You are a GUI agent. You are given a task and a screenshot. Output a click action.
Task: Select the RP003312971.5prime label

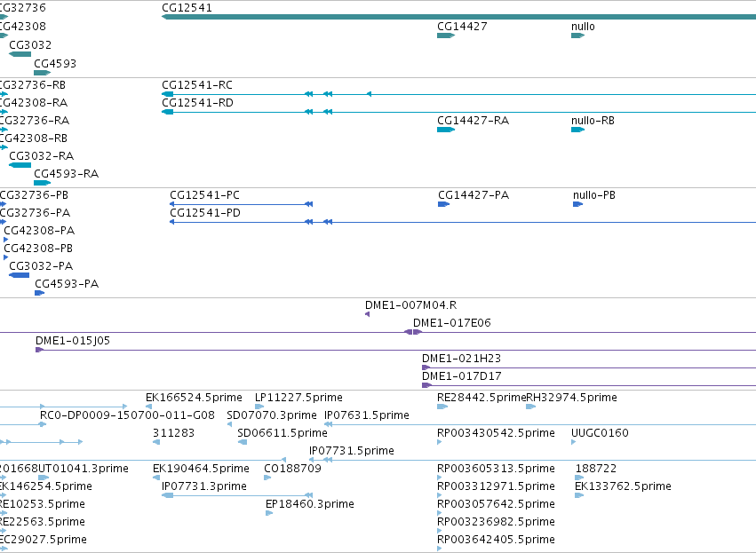(x=496, y=487)
